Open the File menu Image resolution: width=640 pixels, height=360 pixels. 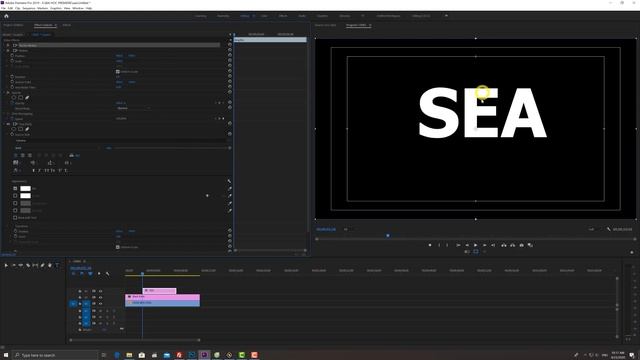[3, 8]
